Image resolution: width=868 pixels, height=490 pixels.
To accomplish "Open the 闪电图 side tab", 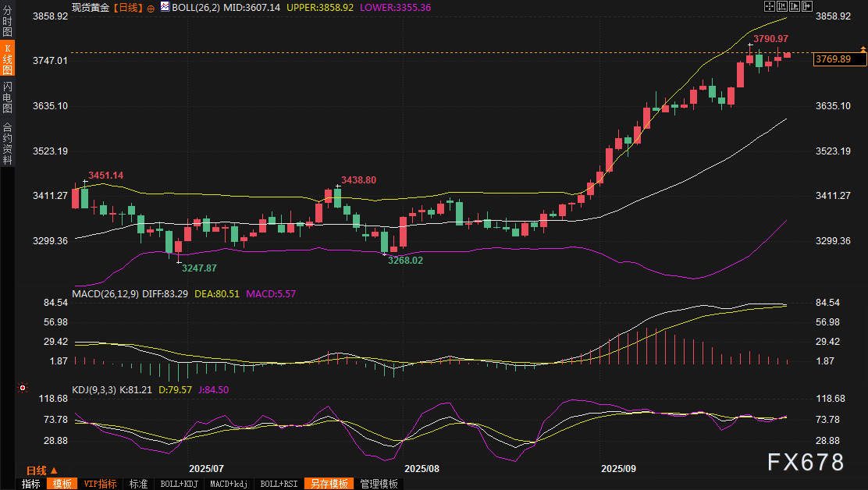I will click(7, 97).
